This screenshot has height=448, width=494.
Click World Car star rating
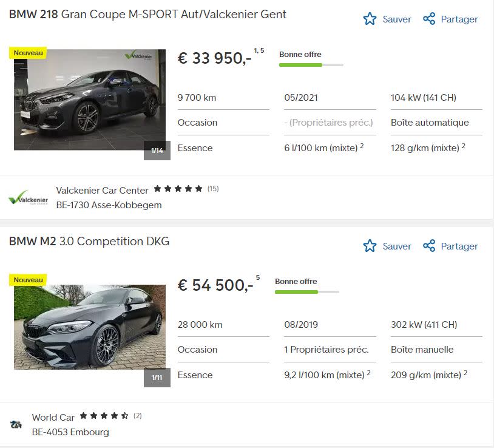104,416
